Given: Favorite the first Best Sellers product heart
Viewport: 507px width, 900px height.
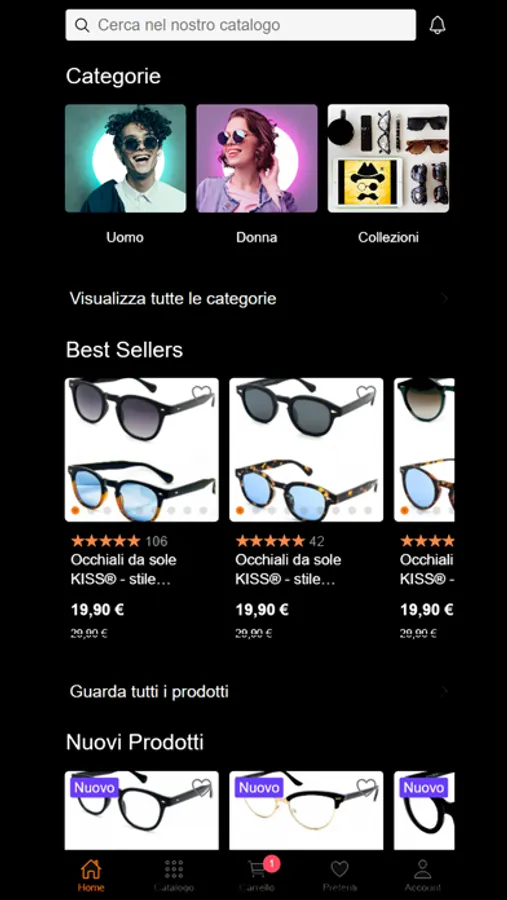Looking at the screenshot, I should 202,393.
